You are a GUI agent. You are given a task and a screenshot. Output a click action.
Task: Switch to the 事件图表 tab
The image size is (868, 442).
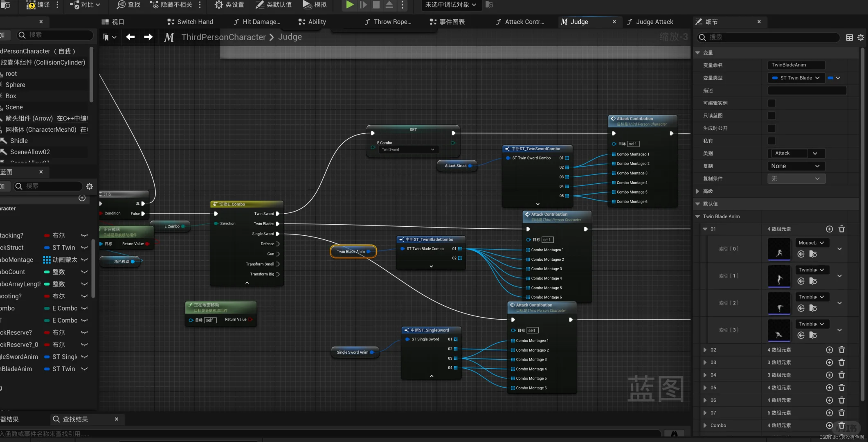452,22
